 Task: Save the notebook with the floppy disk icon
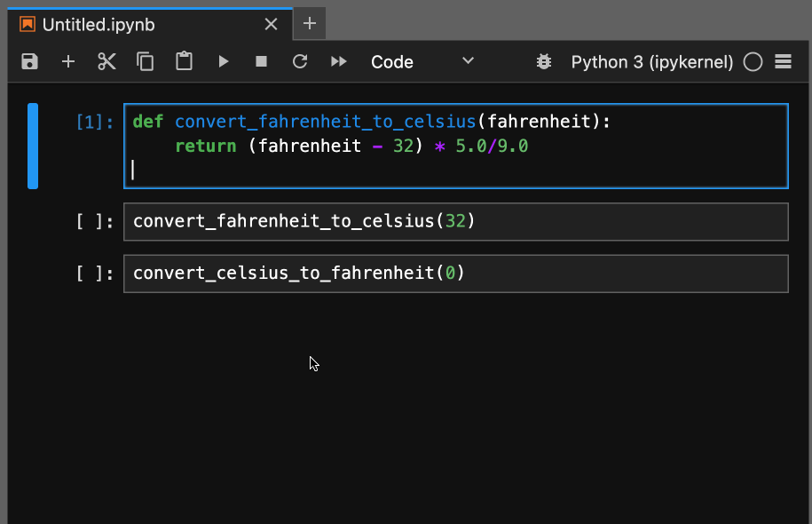point(29,61)
